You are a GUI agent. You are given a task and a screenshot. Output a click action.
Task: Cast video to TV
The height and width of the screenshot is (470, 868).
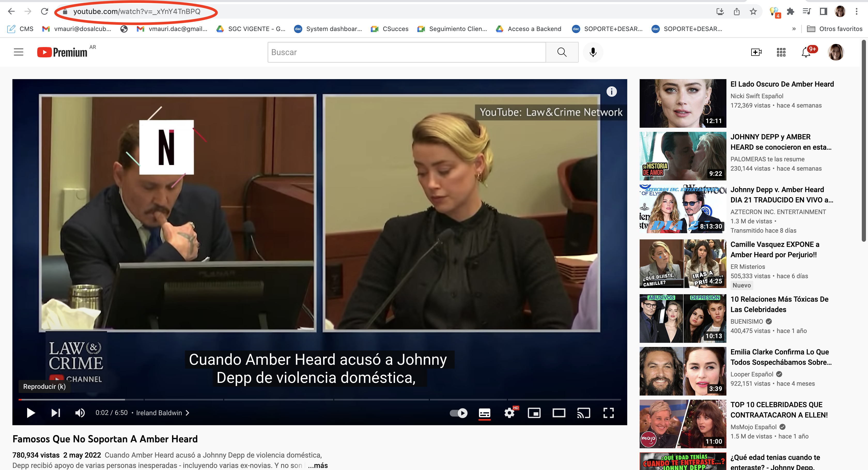point(584,413)
